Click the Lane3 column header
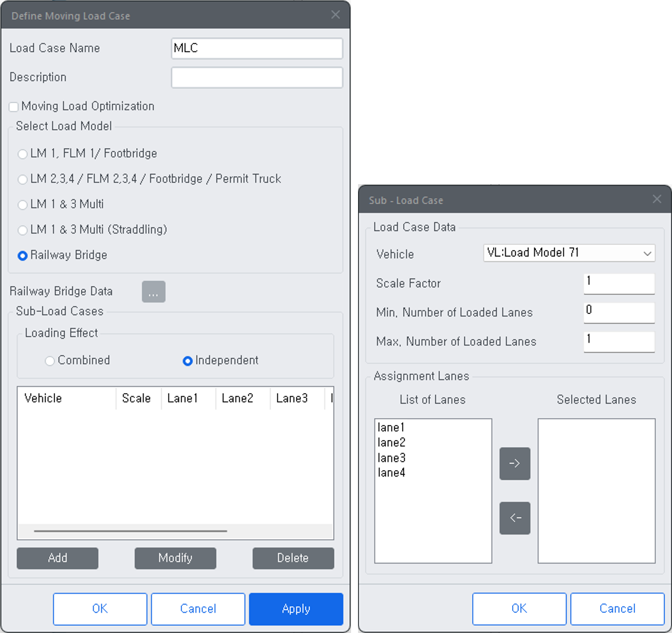This screenshot has width=672, height=633. (297, 398)
